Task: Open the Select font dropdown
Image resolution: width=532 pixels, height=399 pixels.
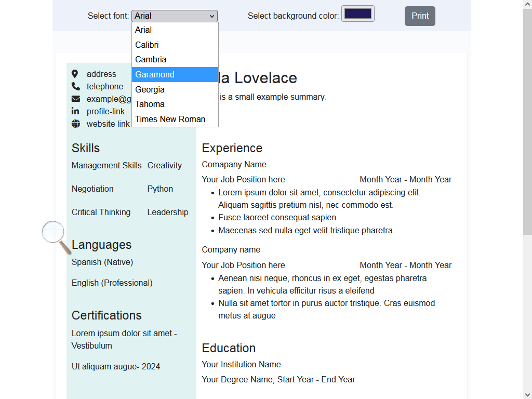Action: coord(175,16)
